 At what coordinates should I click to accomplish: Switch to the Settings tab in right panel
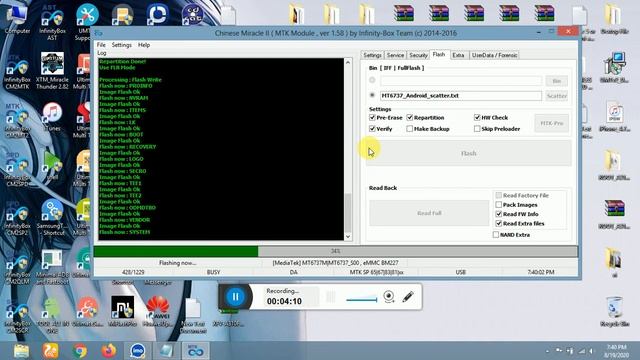372,55
